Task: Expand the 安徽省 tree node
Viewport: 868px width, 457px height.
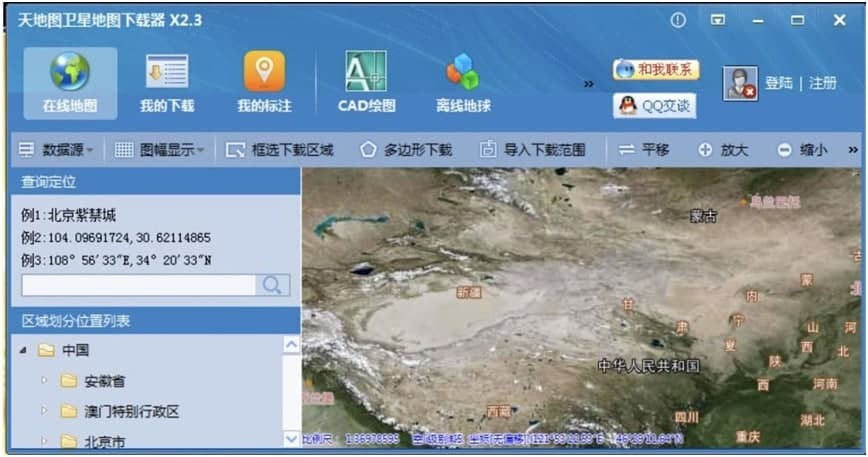Action: (44, 381)
